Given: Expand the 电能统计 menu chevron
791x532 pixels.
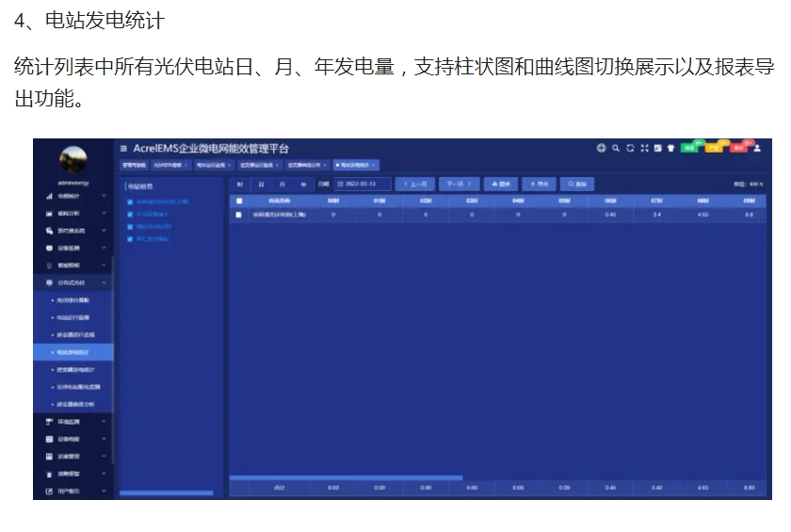Looking at the screenshot, I should [104, 196].
